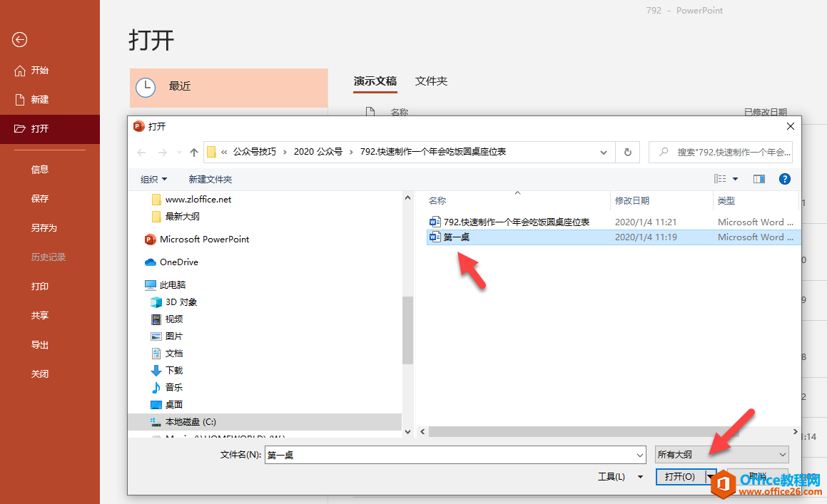Click the dialog's back navigation arrow
Viewport: 827px width, 504px height.
tap(141, 153)
